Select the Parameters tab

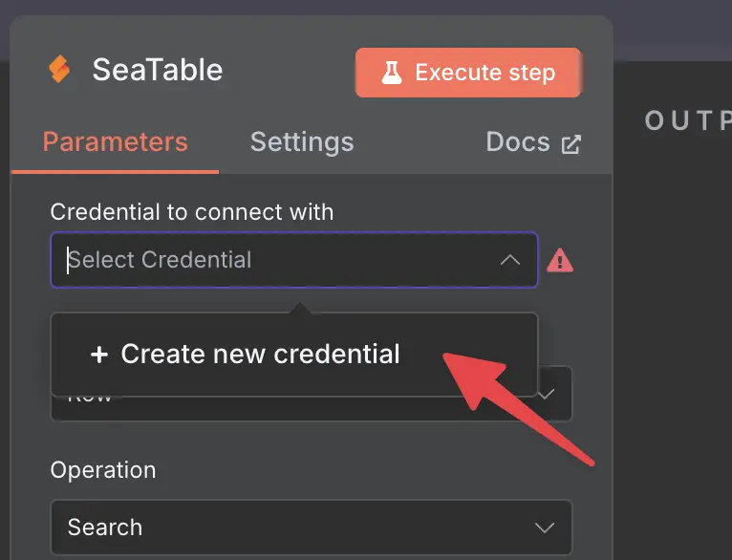115,141
